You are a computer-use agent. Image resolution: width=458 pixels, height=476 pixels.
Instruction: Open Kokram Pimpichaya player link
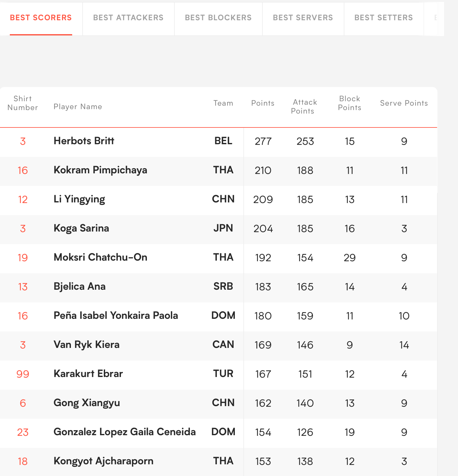coord(100,170)
